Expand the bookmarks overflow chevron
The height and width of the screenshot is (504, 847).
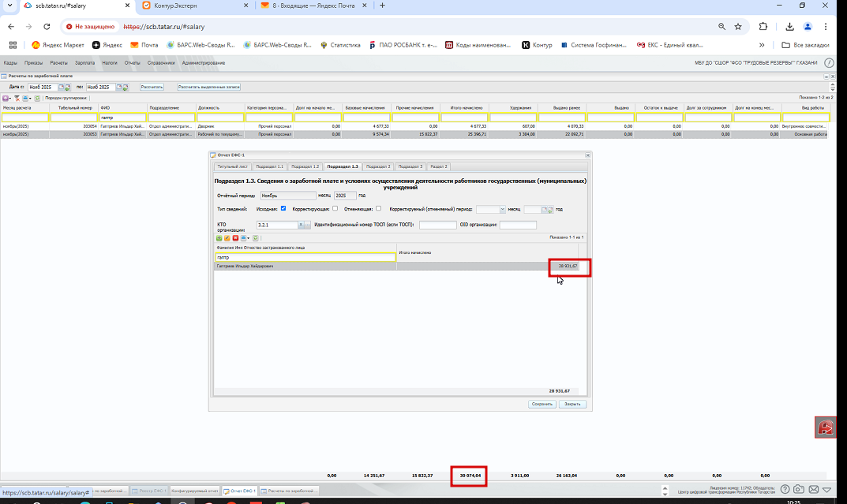[x=762, y=45]
